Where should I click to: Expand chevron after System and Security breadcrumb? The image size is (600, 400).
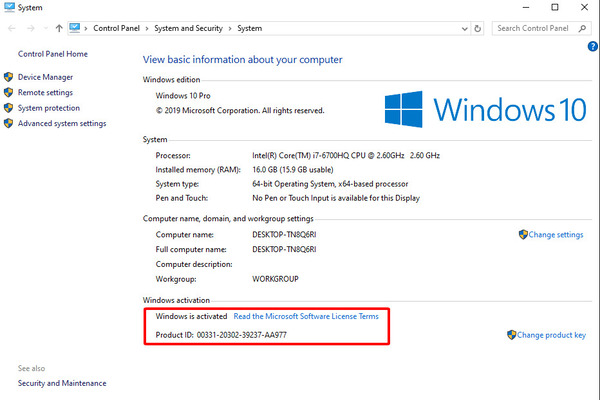(x=230, y=29)
